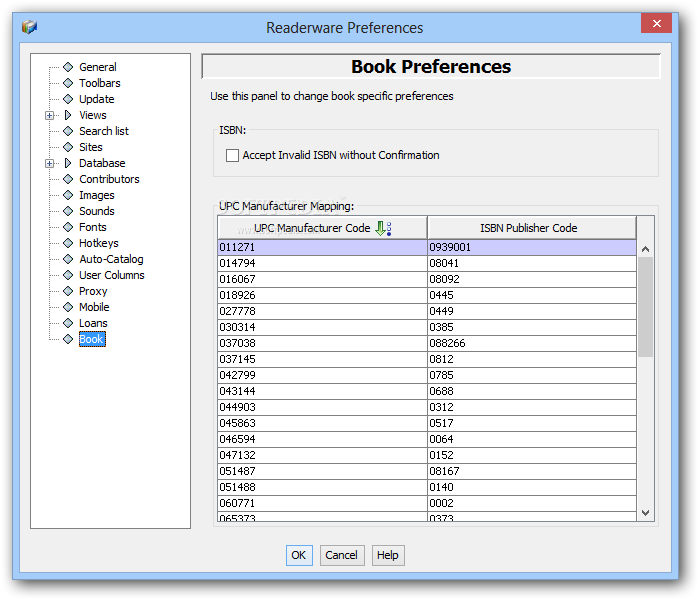This screenshot has width=699, height=600.
Task: Select the publisher code cell 0785
Action: (x=532, y=375)
